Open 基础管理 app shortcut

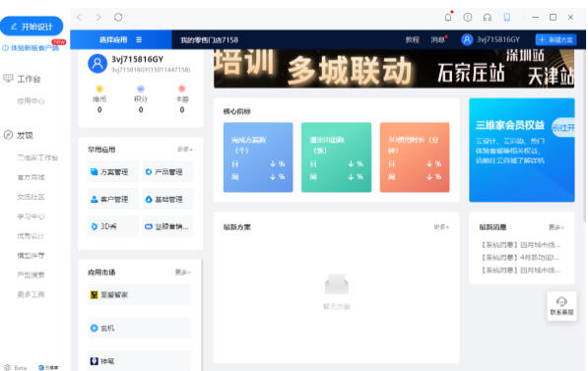(167, 200)
